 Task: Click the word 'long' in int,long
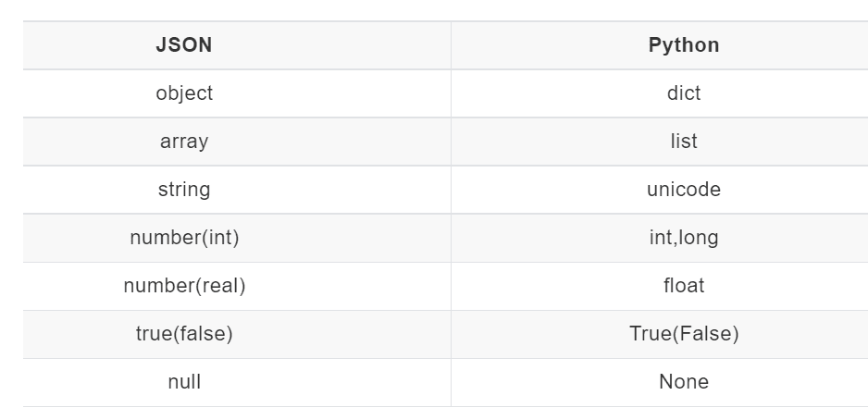[699, 238]
